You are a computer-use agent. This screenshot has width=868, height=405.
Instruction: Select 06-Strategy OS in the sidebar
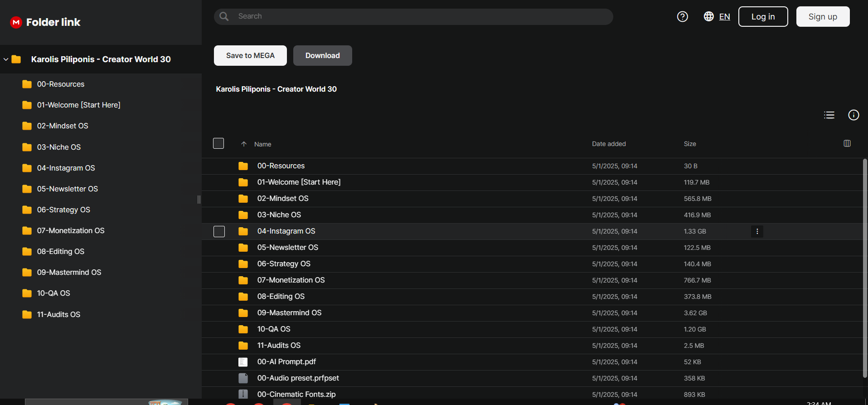tap(63, 210)
